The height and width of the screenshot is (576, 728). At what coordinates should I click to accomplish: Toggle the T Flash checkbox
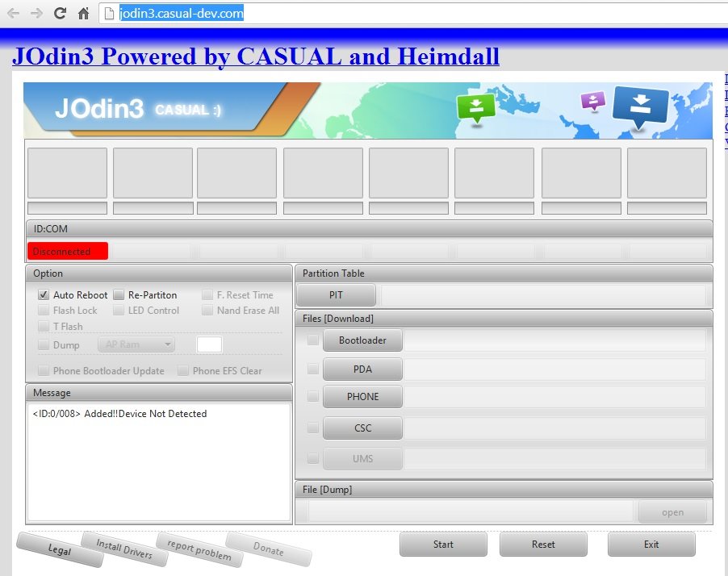[44, 326]
